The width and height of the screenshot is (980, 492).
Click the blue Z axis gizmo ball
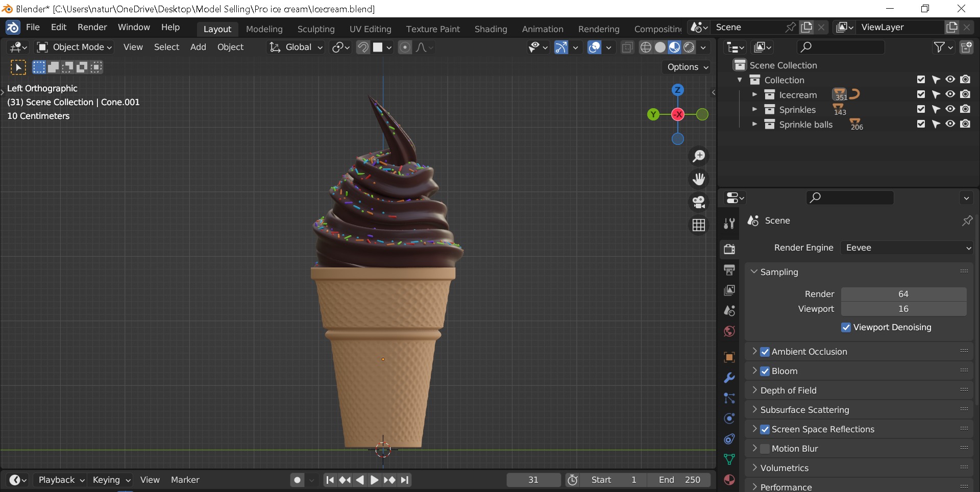678,90
